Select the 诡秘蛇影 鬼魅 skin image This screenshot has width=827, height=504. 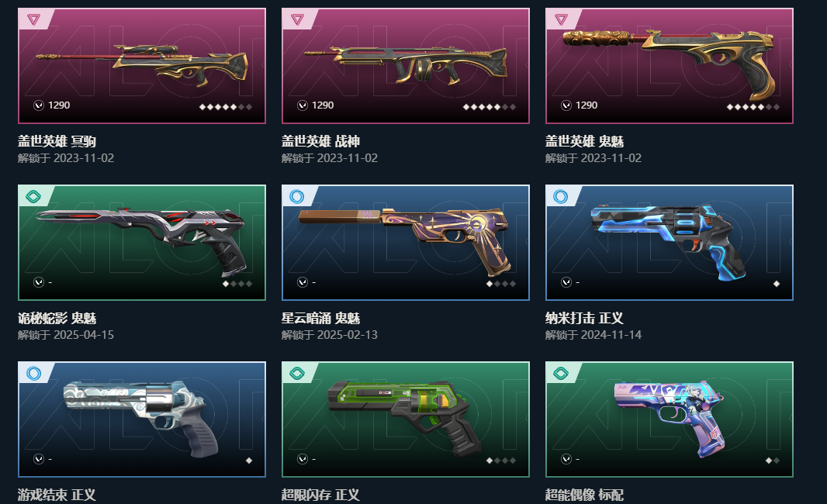click(142, 243)
